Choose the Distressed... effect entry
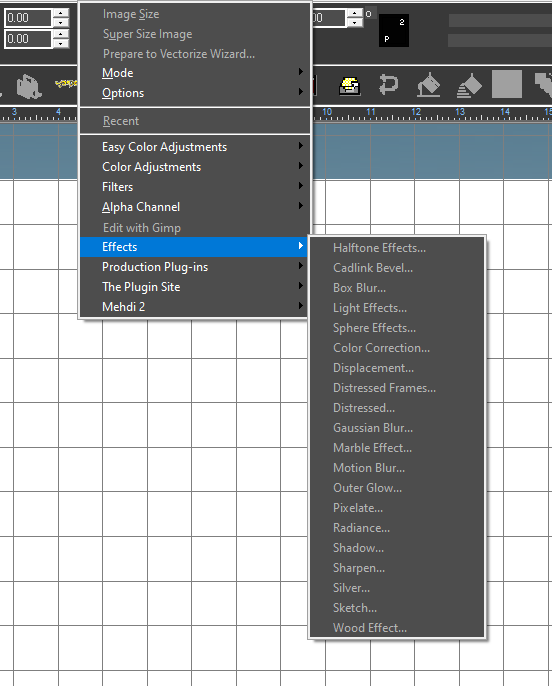 tap(397, 408)
